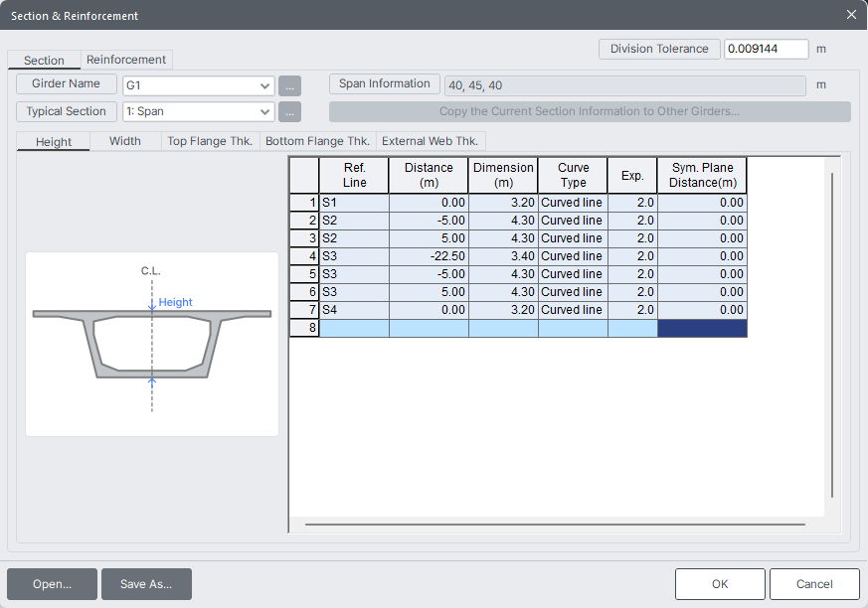Click the Span Information button
Screen dimensions: 868x608
384,84
